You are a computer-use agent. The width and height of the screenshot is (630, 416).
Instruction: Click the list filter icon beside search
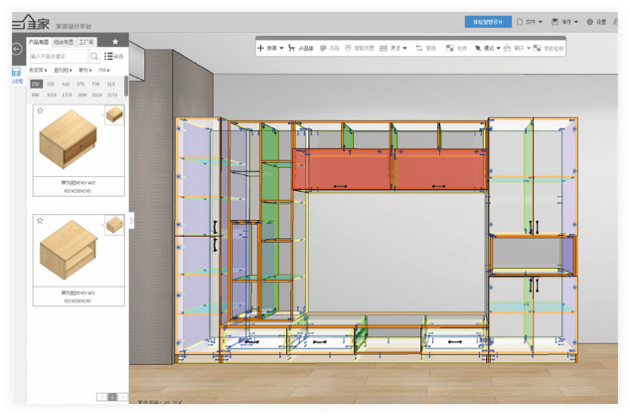click(109, 57)
